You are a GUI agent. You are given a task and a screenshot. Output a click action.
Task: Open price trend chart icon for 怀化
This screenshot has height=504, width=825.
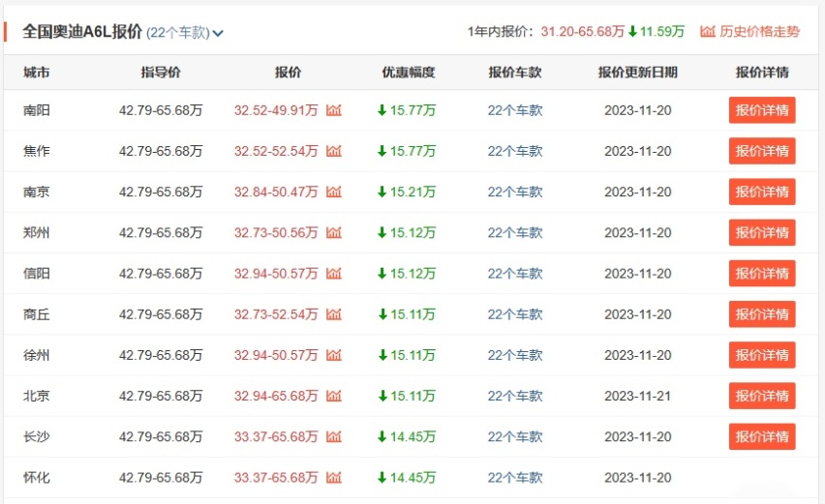(x=333, y=478)
